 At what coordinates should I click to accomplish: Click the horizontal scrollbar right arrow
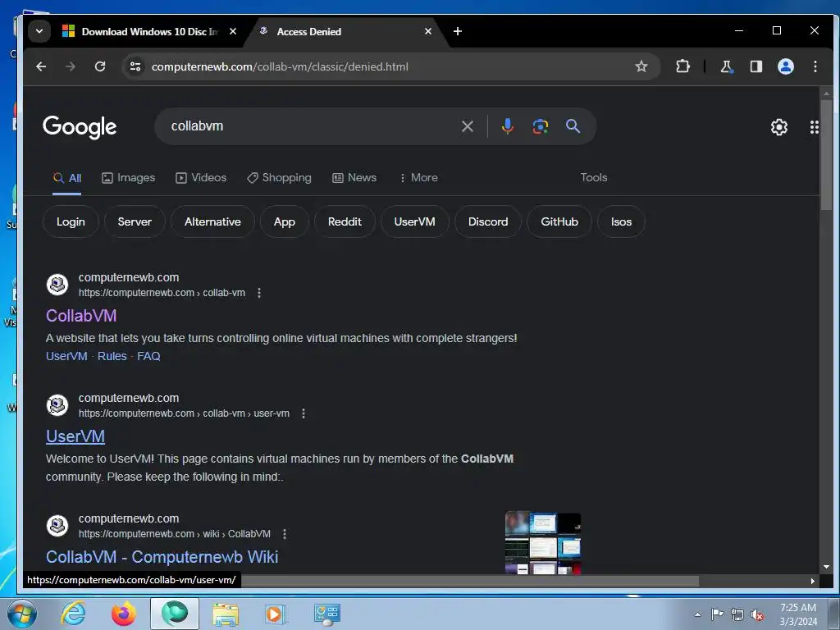coord(813,582)
